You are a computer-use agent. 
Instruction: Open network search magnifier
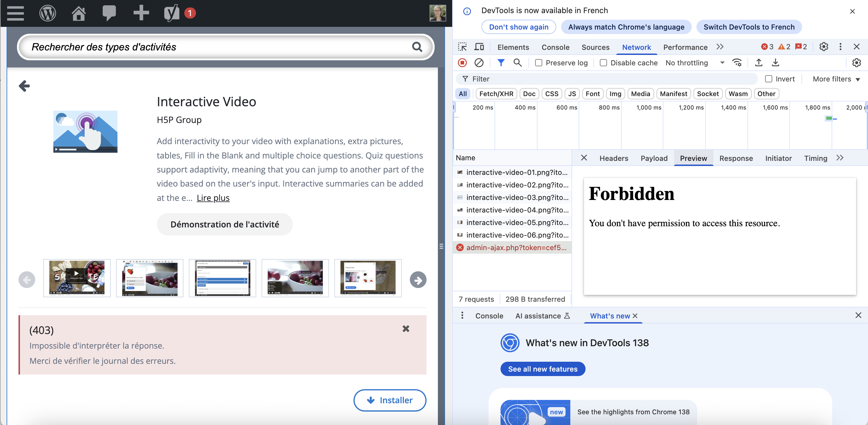[518, 63]
